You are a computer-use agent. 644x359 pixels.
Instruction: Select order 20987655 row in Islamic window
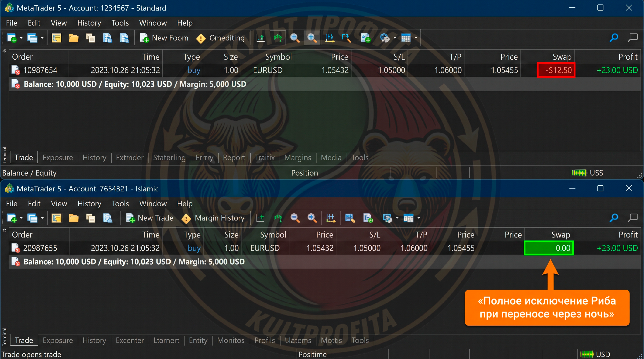coord(325,248)
